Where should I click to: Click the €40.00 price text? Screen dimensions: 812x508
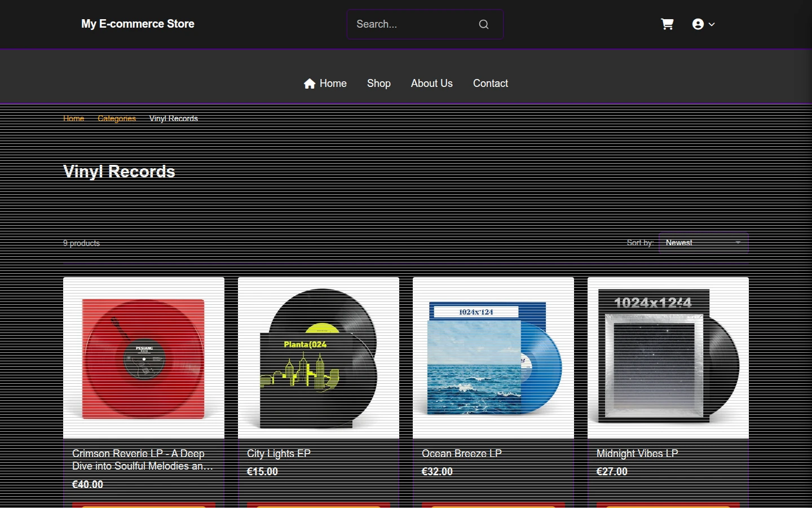pos(87,484)
